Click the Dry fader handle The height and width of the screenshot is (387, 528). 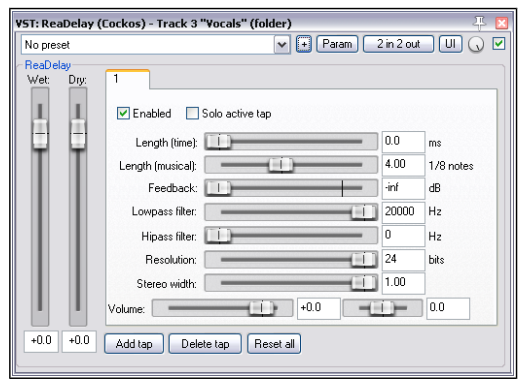tap(78, 134)
